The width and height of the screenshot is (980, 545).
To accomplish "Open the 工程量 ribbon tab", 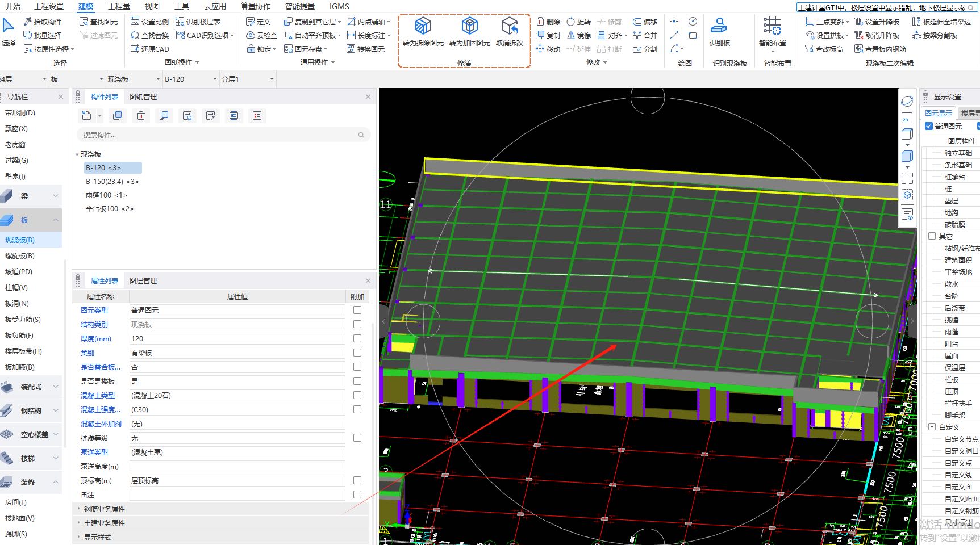I will pos(119,6).
